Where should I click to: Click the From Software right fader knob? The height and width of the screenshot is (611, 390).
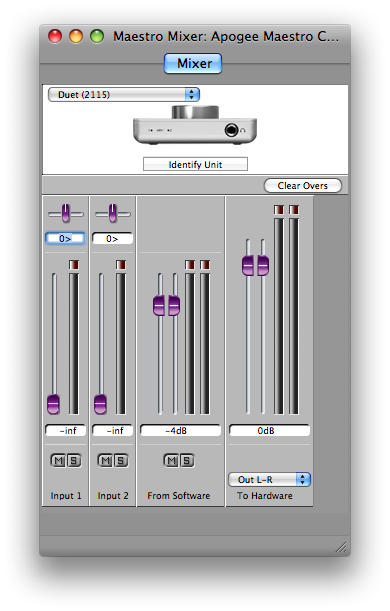click(174, 306)
